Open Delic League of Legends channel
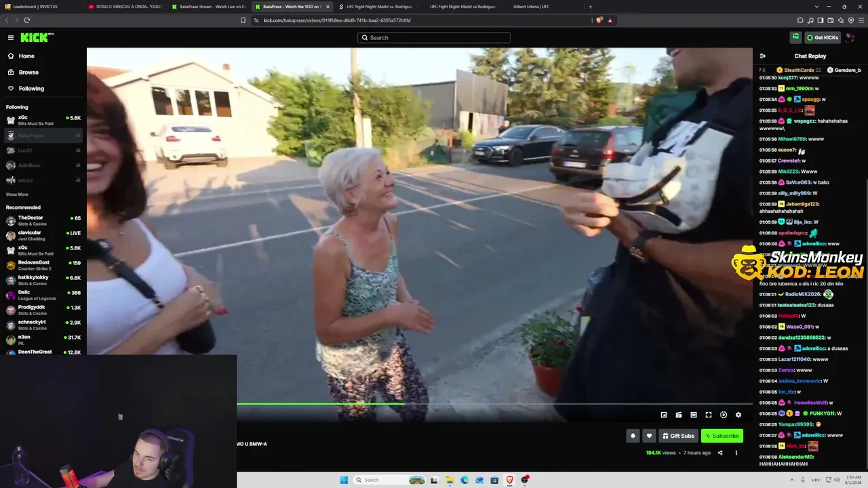Image resolution: width=868 pixels, height=488 pixels. pos(43,296)
